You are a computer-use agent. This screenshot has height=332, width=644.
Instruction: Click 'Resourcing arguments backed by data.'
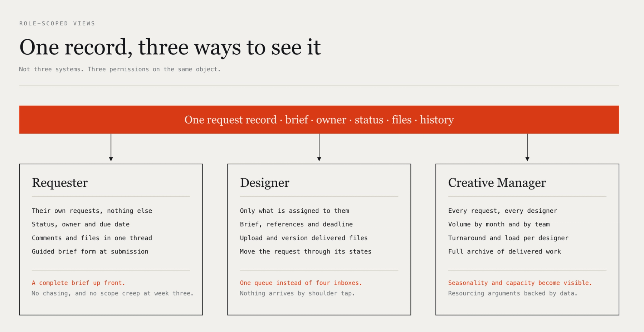[513, 293]
